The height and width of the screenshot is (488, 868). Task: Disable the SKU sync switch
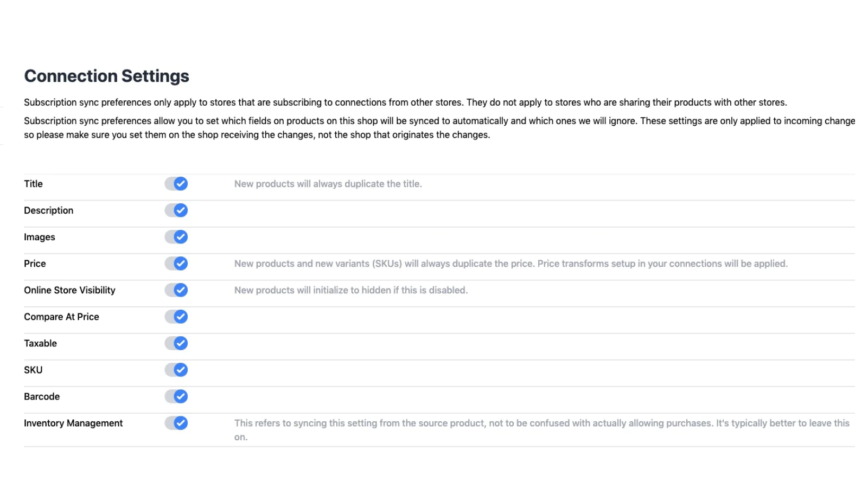point(176,370)
